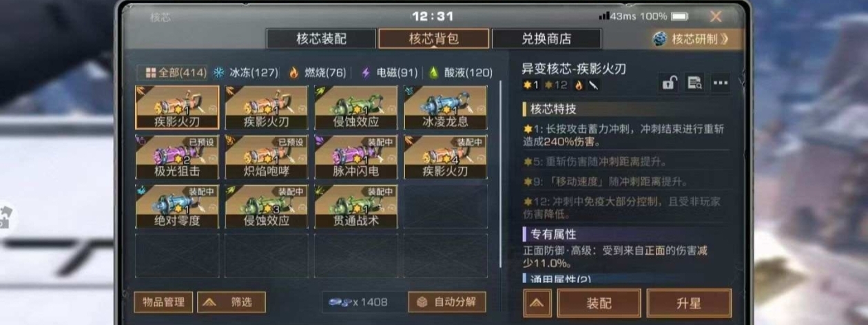The width and height of the screenshot is (868, 325).
Task: Open the three-dots more options menu
Action: pyautogui.click(x=721, y=83)
